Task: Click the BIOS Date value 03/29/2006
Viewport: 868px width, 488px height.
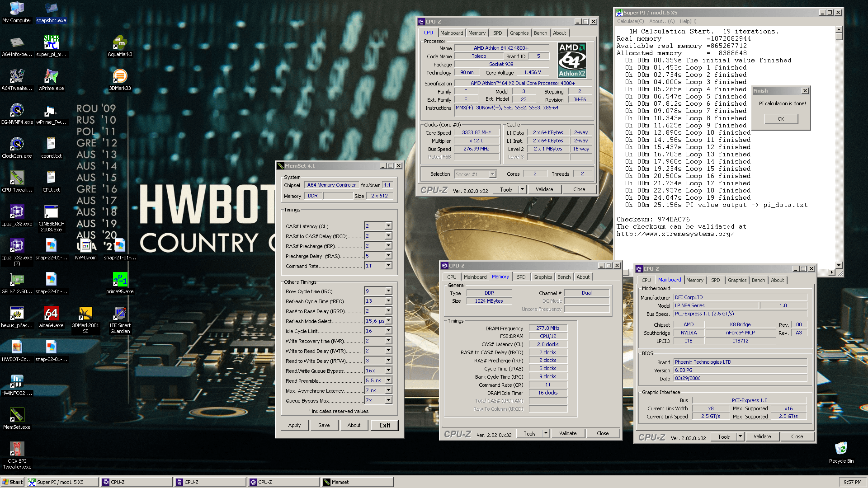Action: 740,378
